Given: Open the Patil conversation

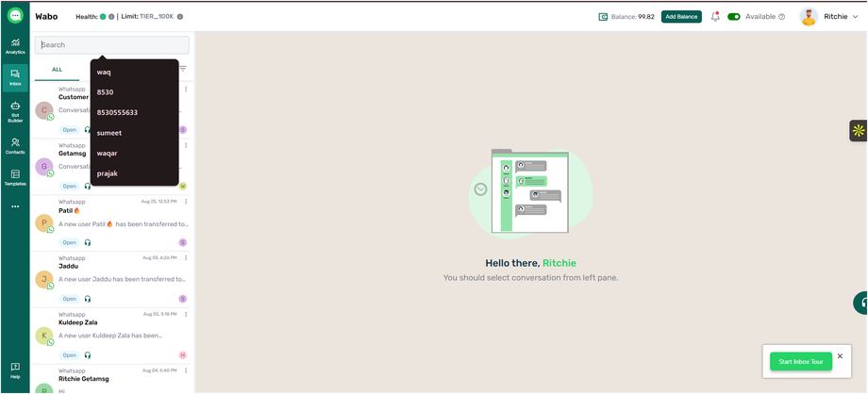Looking at the screenshot, I should click(112, 223).
